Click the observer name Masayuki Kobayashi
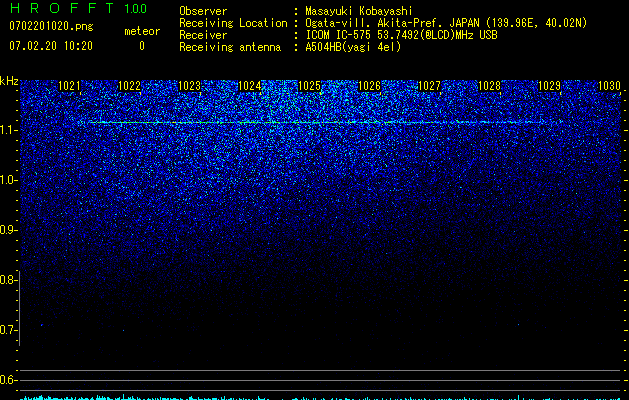This screenshot has height=400, width=629. [x=359, y=11]
